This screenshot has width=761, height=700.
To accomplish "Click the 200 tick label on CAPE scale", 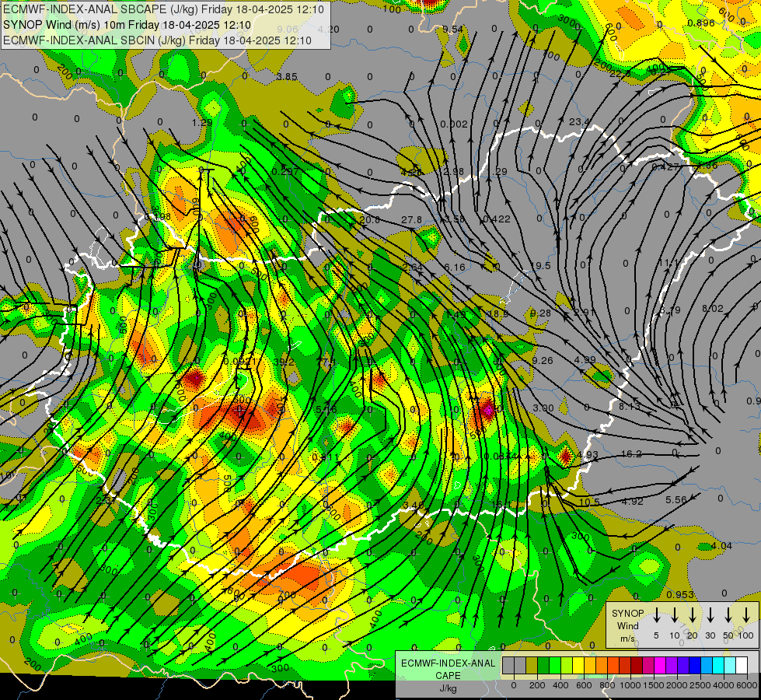I will 537,685.
